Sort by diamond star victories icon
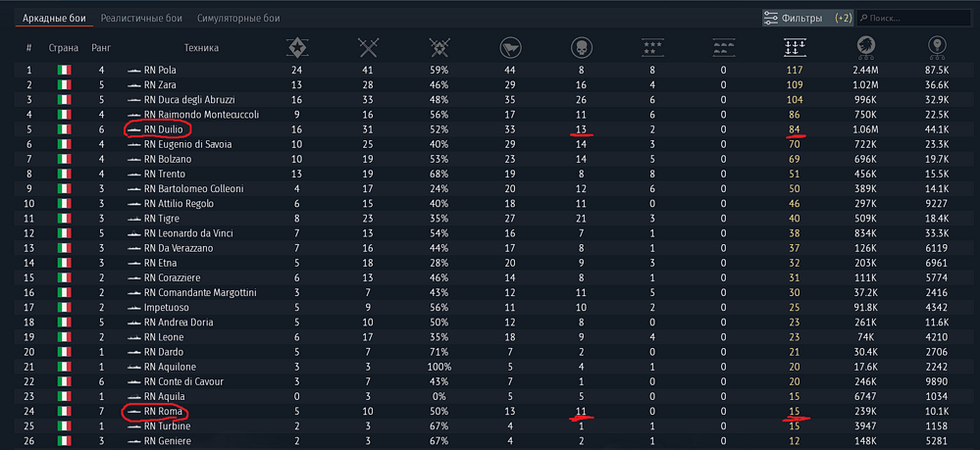This screenshot has height=450, width=980. [296, 47]
